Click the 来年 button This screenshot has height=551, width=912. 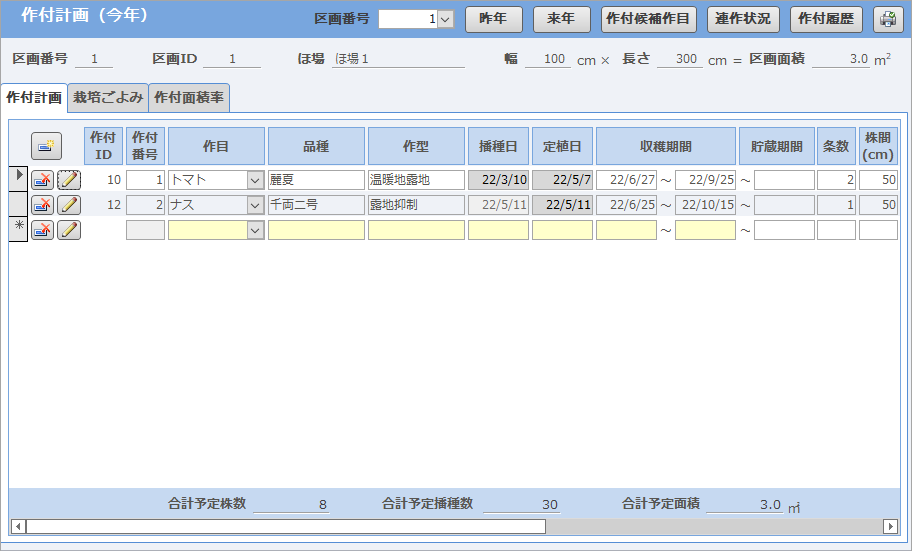pos(561,19)
